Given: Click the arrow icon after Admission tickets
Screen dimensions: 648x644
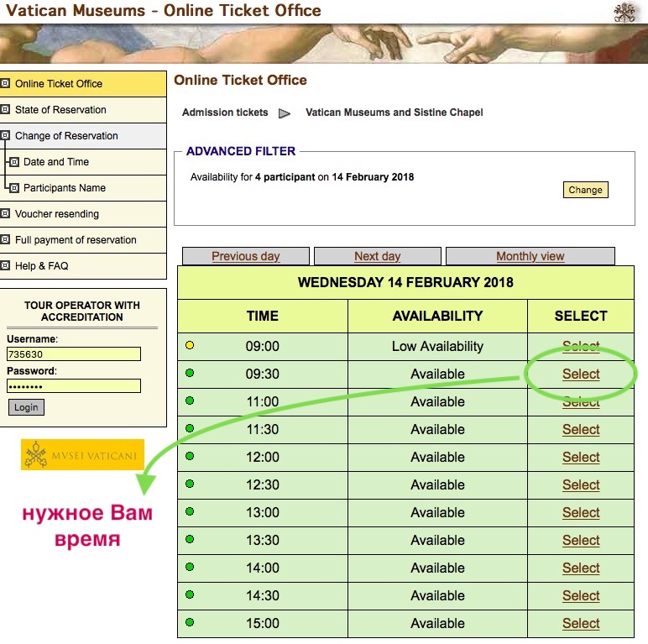Looking at the screenshot, I should point(285,113).
